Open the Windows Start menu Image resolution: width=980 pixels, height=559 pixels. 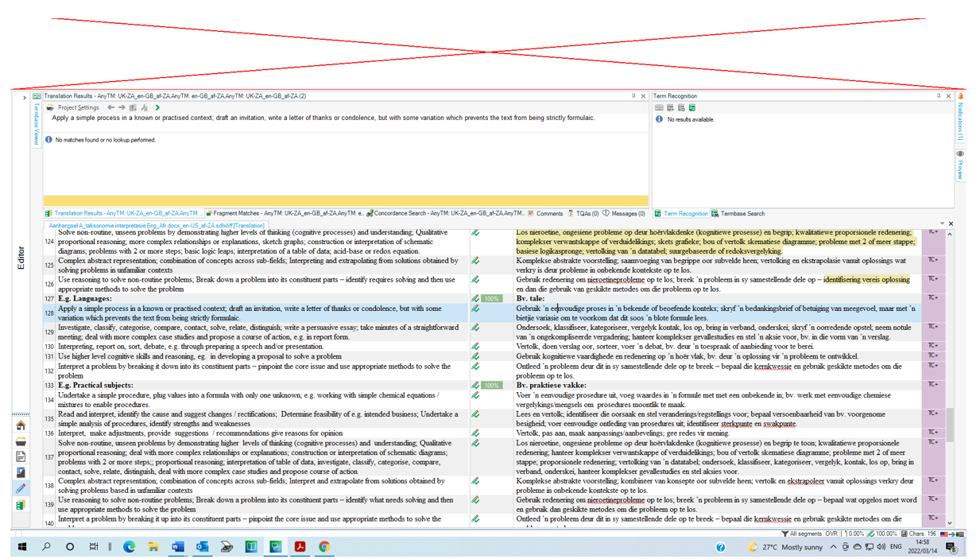[22, 547]
